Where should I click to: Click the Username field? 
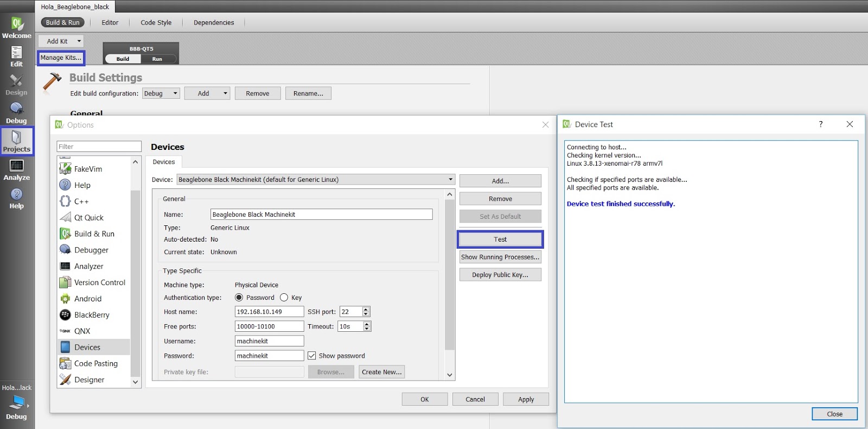tap(269, 341)
